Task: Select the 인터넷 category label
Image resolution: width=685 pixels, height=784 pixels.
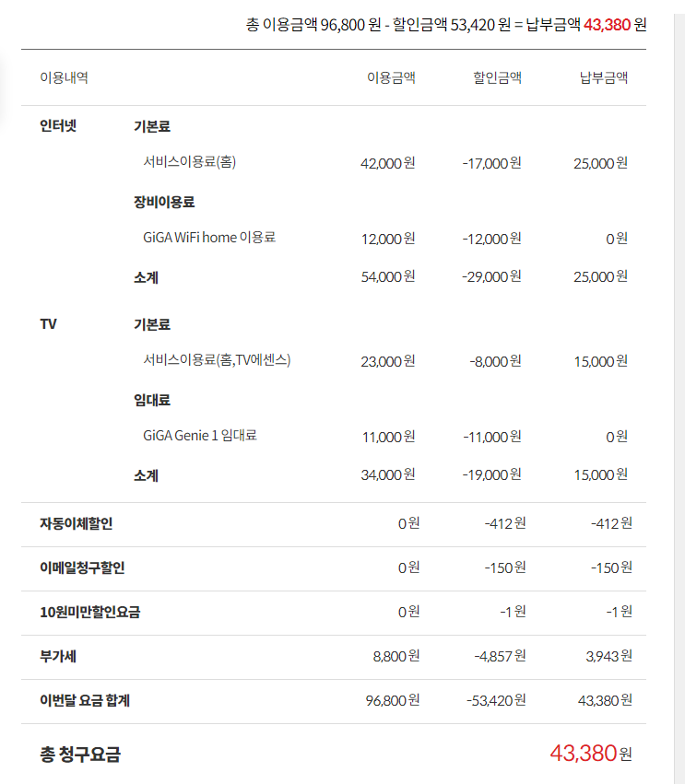Action: pyautogui.click(x=58, y=126)
